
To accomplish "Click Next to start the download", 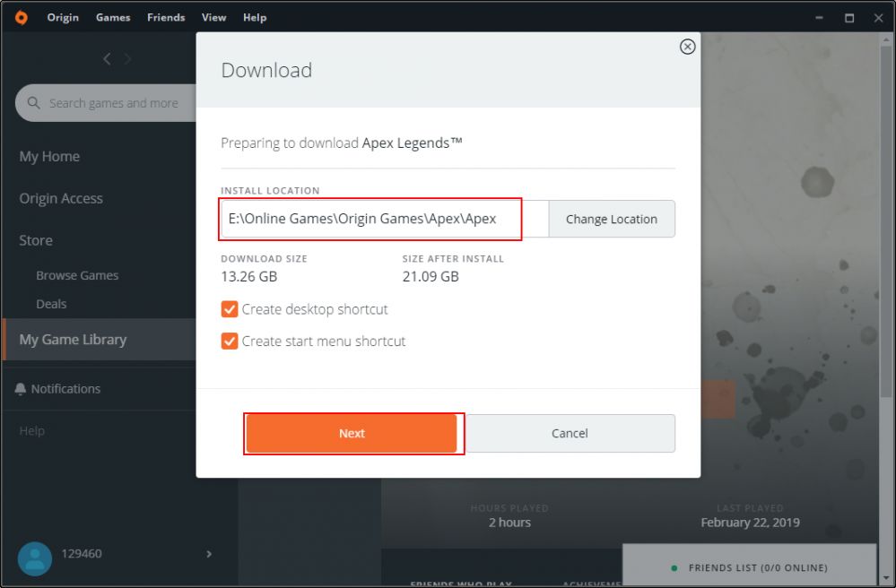I will pyautogui.click(x=352, y=433).
